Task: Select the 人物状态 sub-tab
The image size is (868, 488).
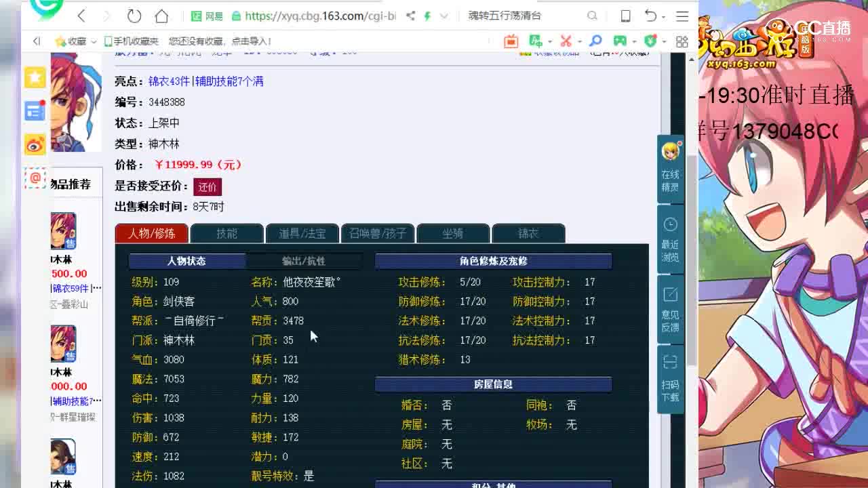Action: coord(186,261)
